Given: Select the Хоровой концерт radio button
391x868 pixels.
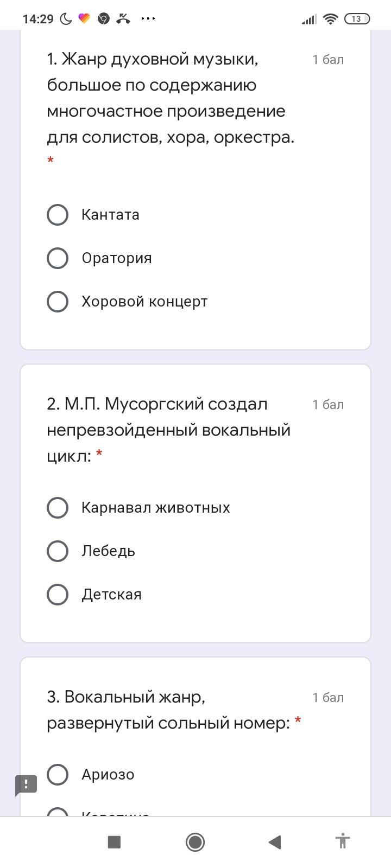Looking at the screenshot, I should click(x=58, y=302).
